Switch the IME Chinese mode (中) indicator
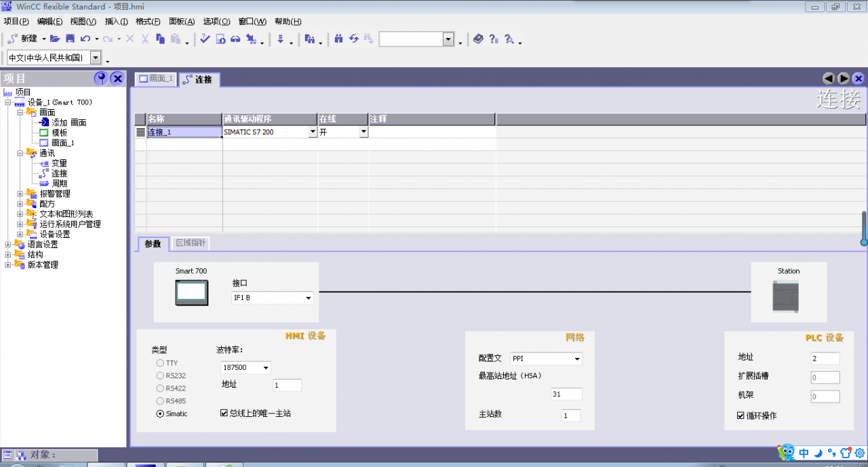868x467 pixels. pos(804,453)
